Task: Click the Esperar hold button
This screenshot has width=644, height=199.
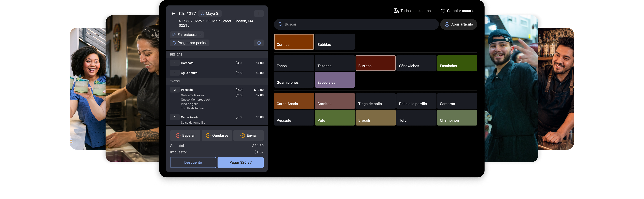Action: 185,136
